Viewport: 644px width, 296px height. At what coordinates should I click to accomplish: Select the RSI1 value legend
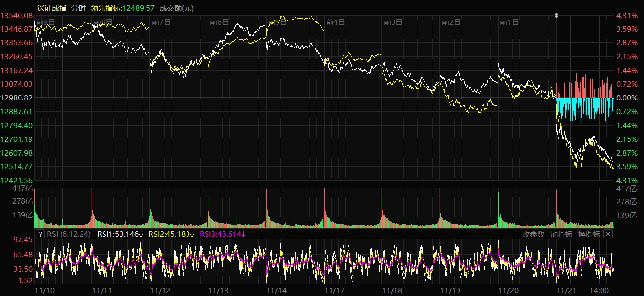coord(120,234)
